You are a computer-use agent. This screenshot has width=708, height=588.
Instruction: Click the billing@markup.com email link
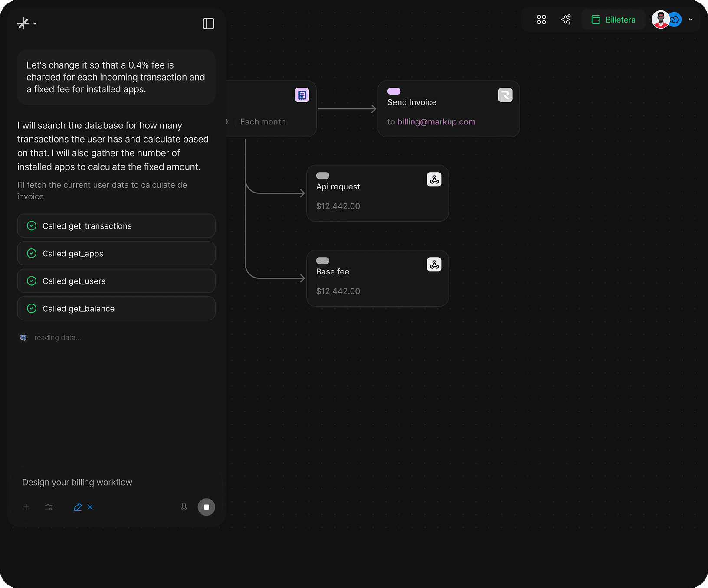(436, 122)
